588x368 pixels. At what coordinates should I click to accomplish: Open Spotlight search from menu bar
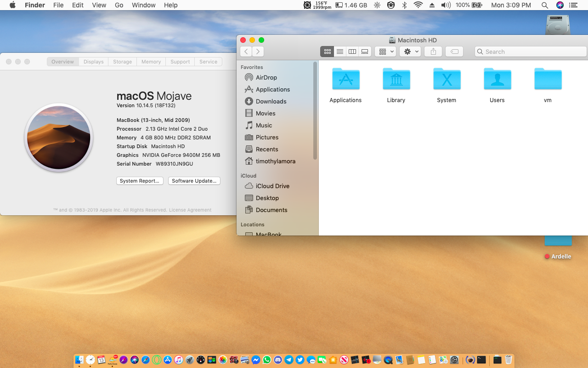click(x=545, y=5)
